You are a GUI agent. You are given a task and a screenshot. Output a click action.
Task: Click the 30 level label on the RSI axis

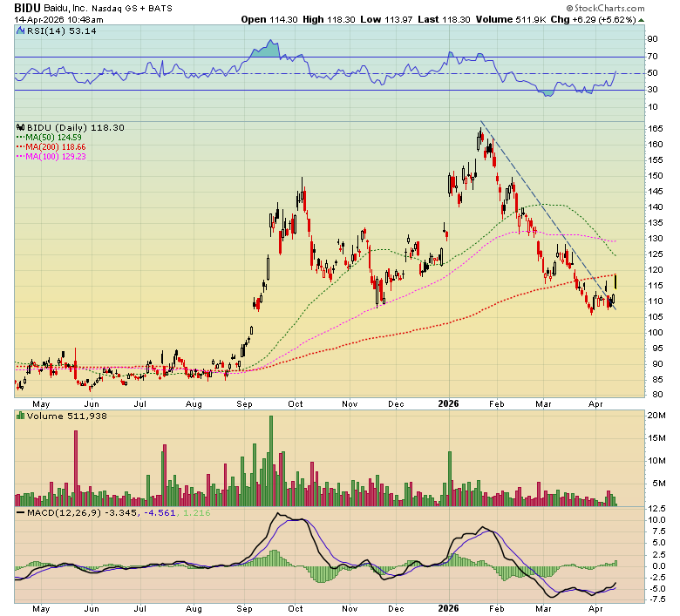point(652,90)
